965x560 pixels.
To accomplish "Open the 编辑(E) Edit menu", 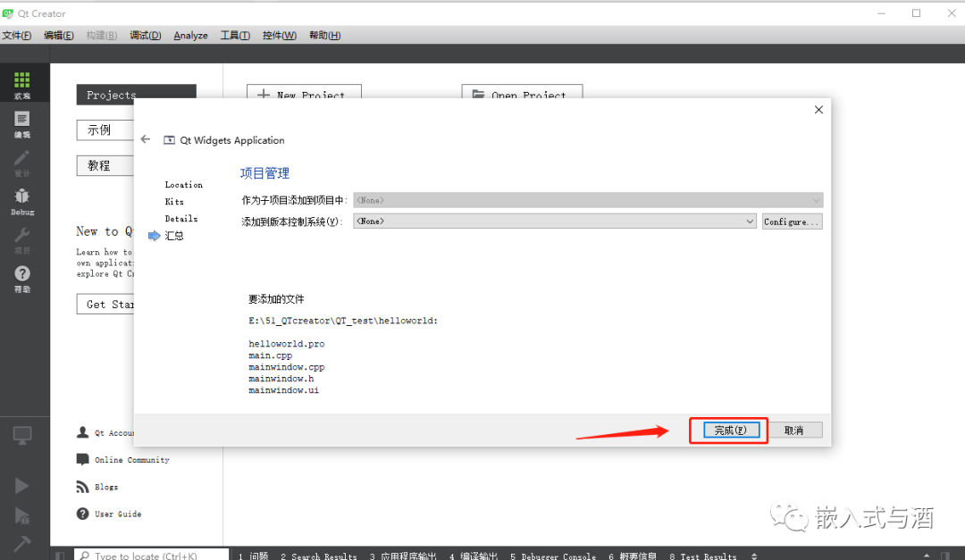I will (58, 35).
